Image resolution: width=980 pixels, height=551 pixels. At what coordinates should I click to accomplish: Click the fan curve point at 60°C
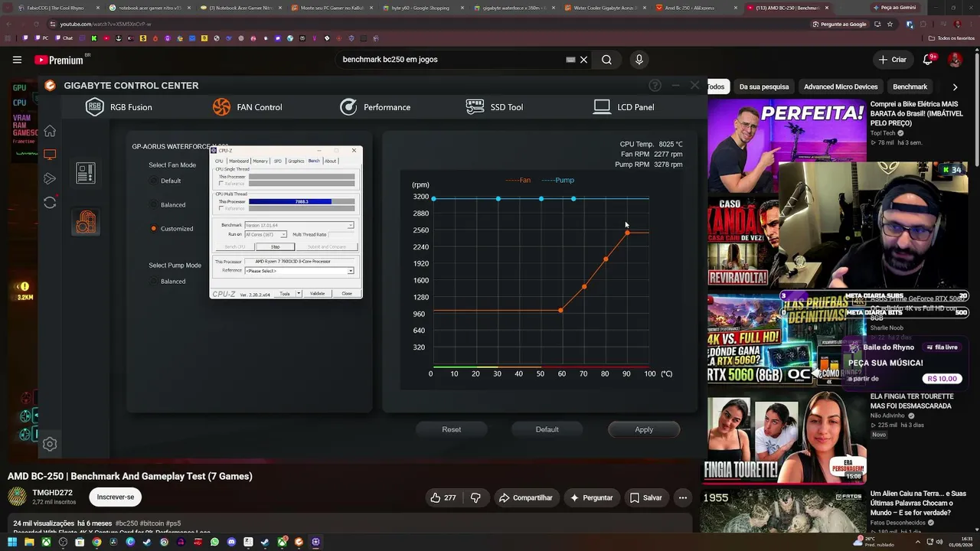561,310
